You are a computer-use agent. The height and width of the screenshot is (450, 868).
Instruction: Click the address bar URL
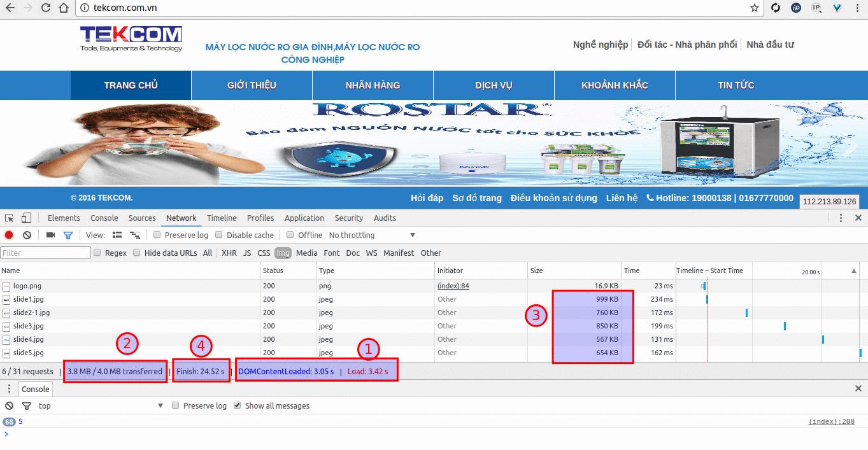click(x=125, y=8)
